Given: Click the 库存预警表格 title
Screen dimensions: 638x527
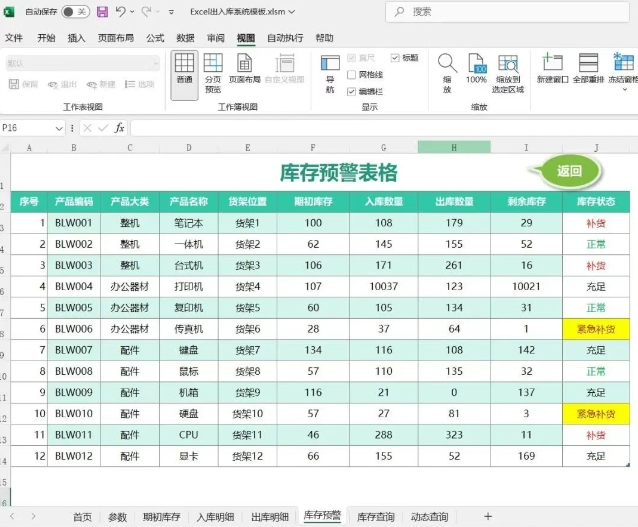Looking at the screenshot, I should click(x=339, y=173).
